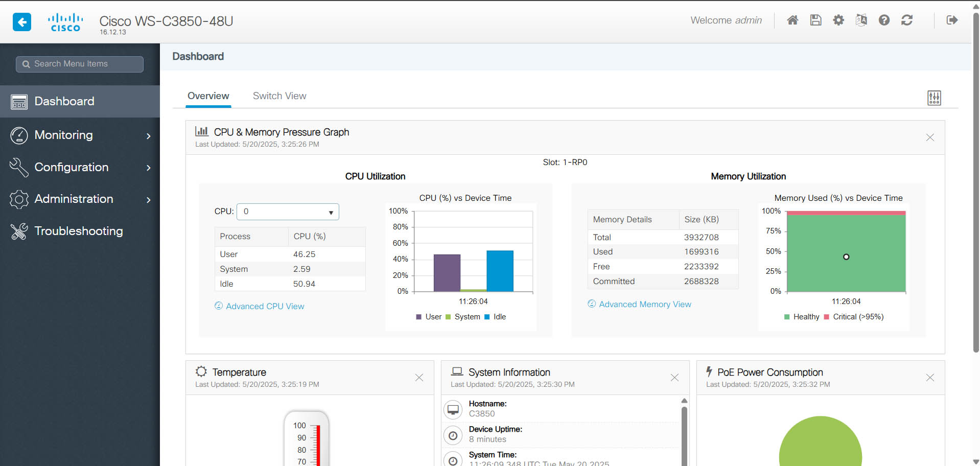Click the System CPU value 2.59
980x466 pixels.
pos(301,269)
